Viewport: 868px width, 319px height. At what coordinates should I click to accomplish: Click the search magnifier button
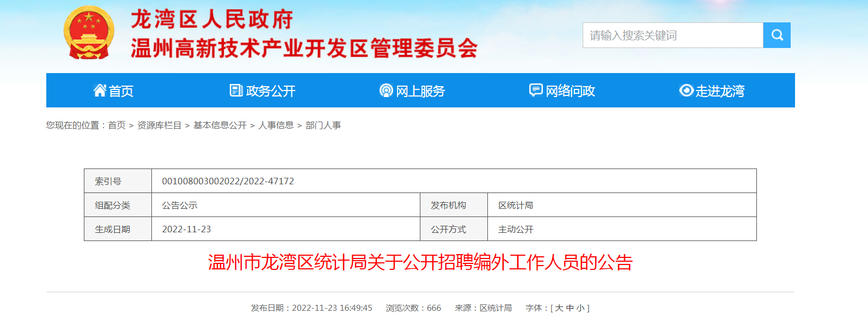pyautogui.click(x=777, y=35)
